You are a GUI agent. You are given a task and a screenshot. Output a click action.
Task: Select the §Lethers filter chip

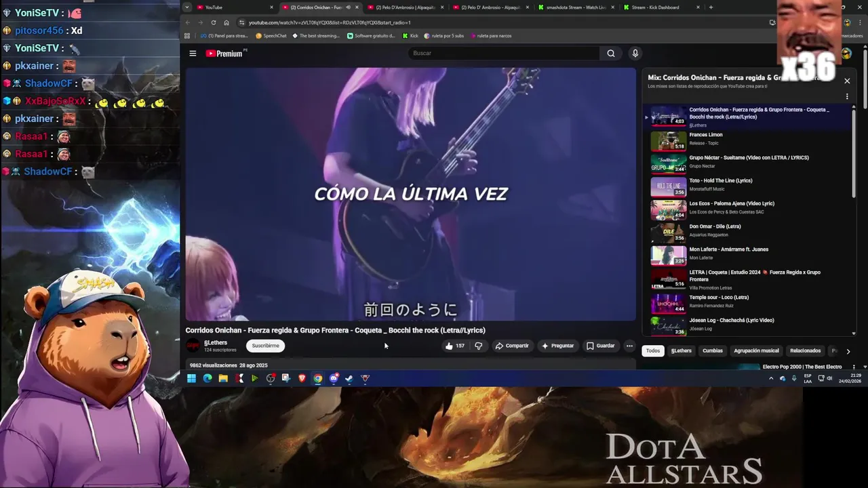pos(682,351)
